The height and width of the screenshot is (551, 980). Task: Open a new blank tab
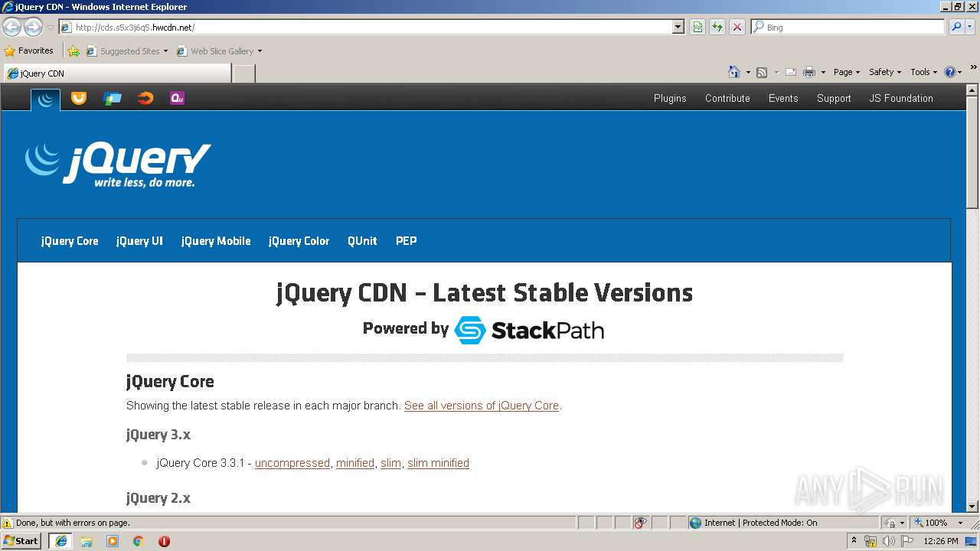point(243,73)
